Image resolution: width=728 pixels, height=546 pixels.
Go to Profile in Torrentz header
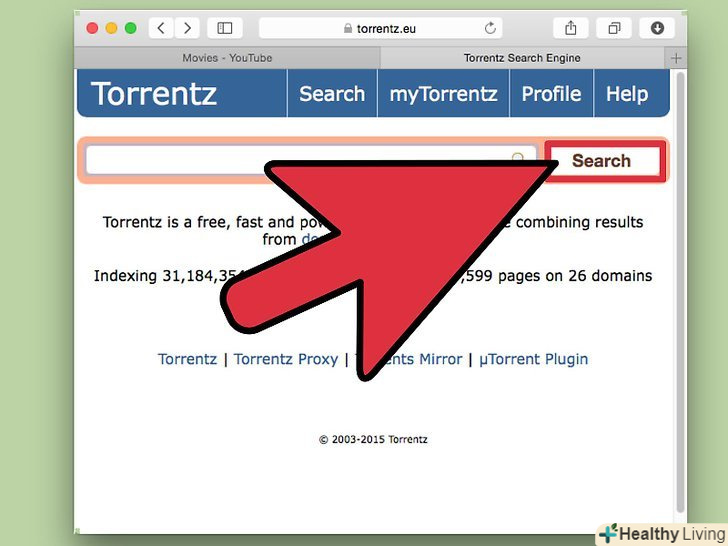552,94
